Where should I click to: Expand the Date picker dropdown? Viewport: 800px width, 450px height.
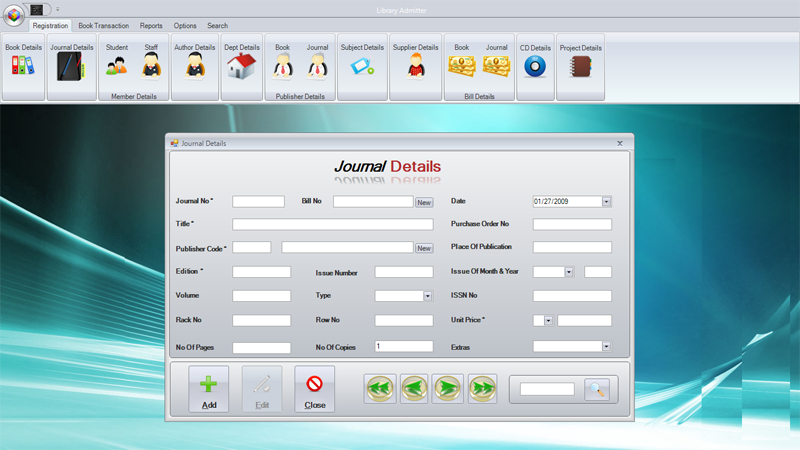606,202
